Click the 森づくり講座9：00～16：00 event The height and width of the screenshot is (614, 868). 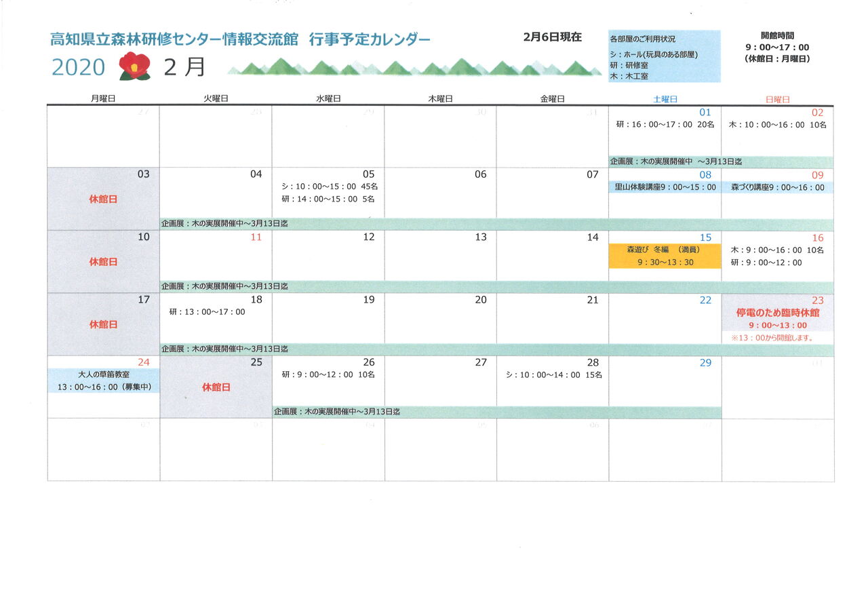pyautogui.click(x=778, y=187)
